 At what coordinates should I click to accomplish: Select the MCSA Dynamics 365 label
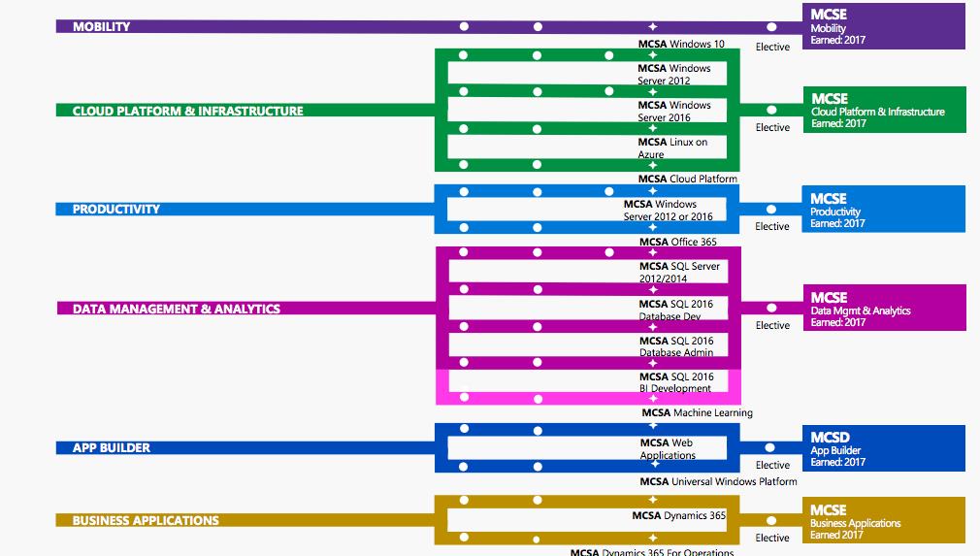tap(679, 515)
